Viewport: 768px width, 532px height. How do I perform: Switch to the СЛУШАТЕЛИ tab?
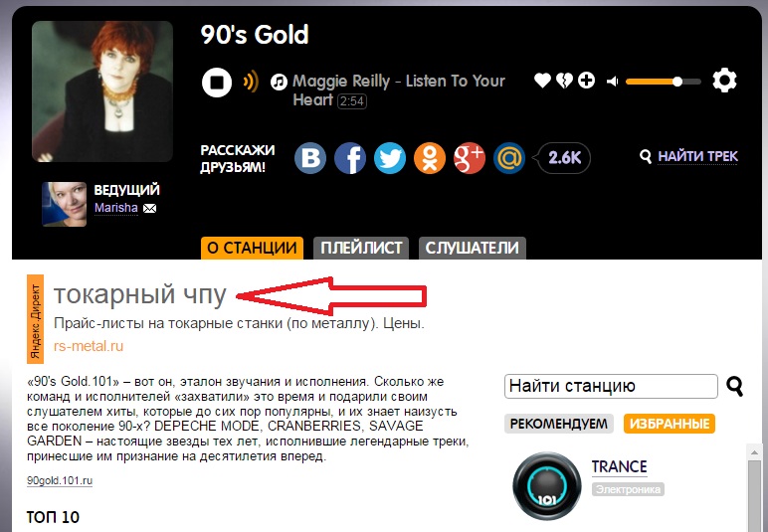tap(473, 249)
